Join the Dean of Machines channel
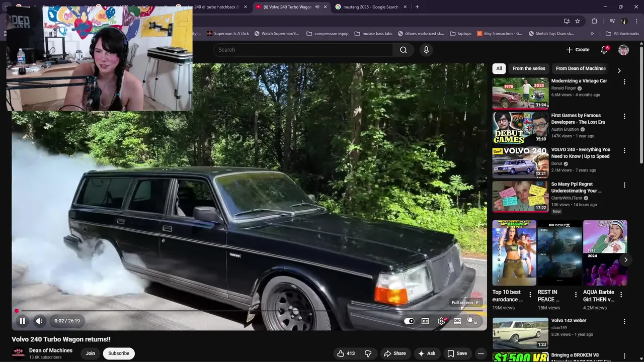Viewport: 644px width, 362px height. point(90,353)
